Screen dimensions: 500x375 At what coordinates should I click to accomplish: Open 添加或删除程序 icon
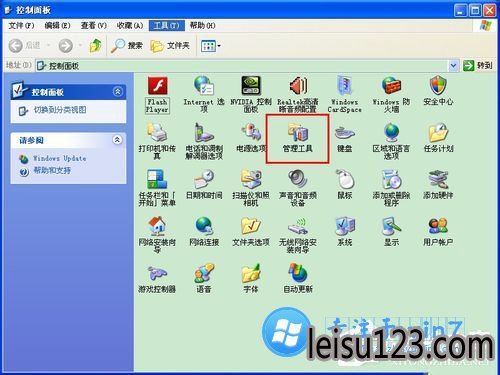pos(391,179)
